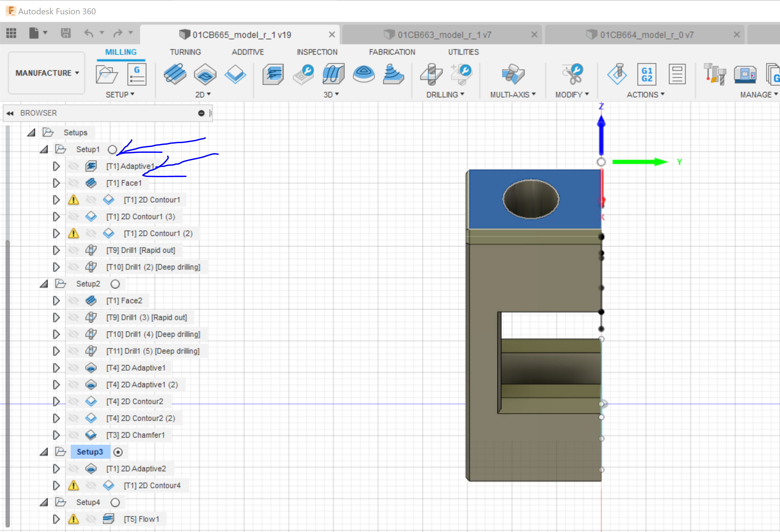Collapse the Setup3 tree branch

click(44, 452)
